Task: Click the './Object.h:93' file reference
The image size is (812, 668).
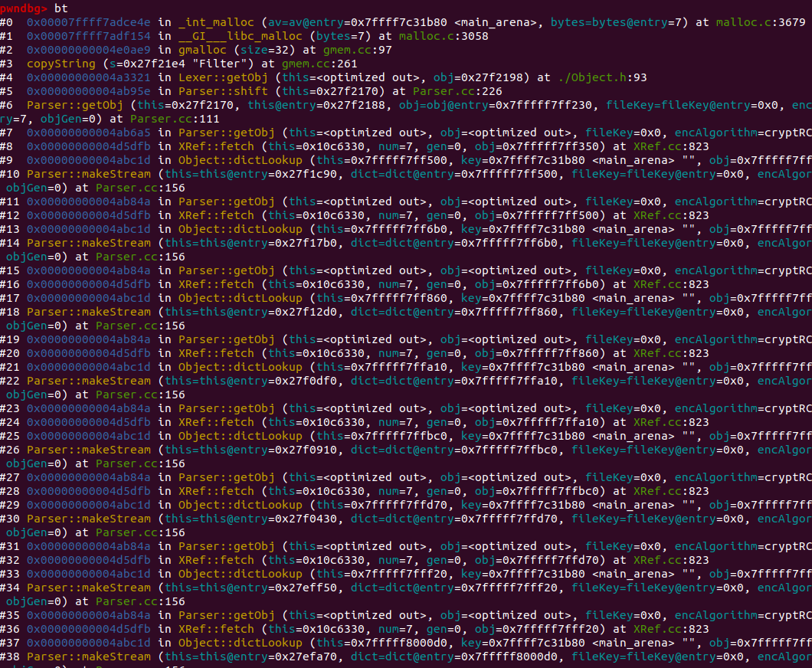Action: 602,77
